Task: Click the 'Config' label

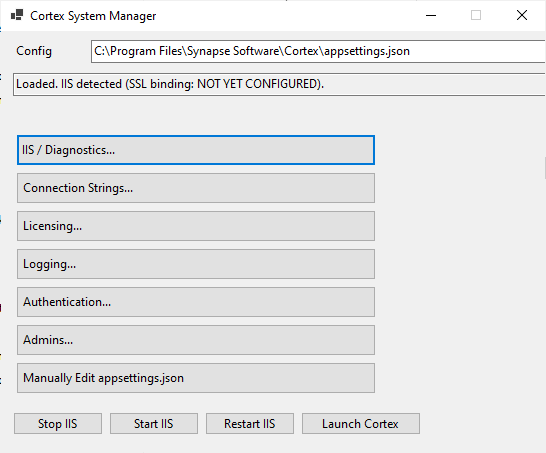Action: [34, 51]
